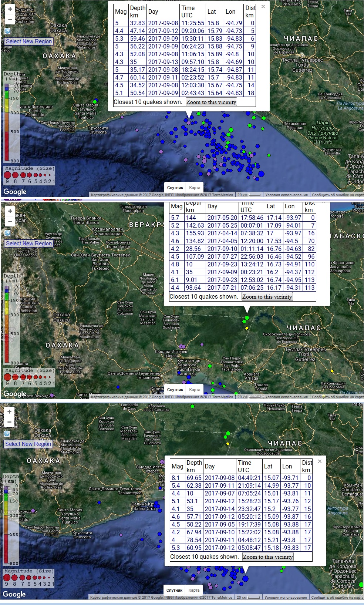The height and width of the screenshot is (605, 364).
Task: Select depth 32.83 cell in the top popup
Action: (x=137, y=23)
